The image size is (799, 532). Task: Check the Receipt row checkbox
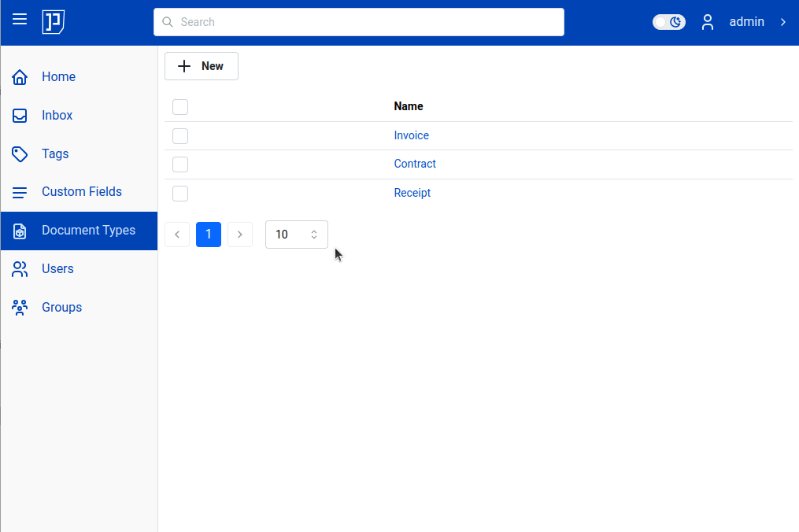coord(180,194)
